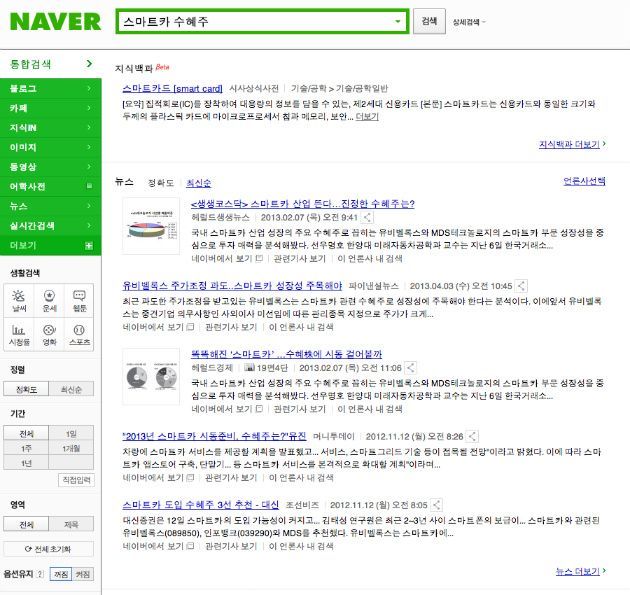Share the 2013년 스마트카 시동준비 article
630x595 pixels.
coord(472,436)
